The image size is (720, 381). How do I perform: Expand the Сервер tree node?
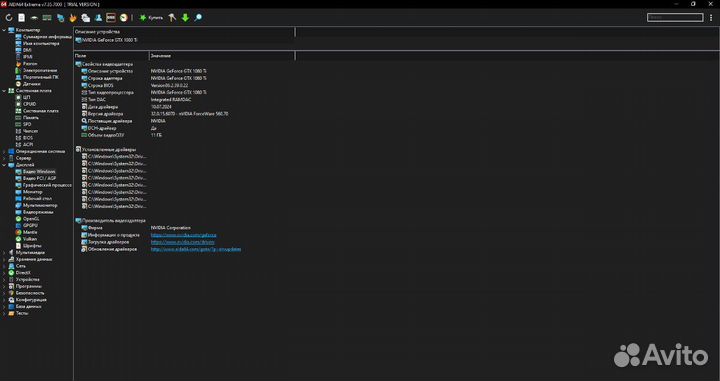(x=5, y=158)
